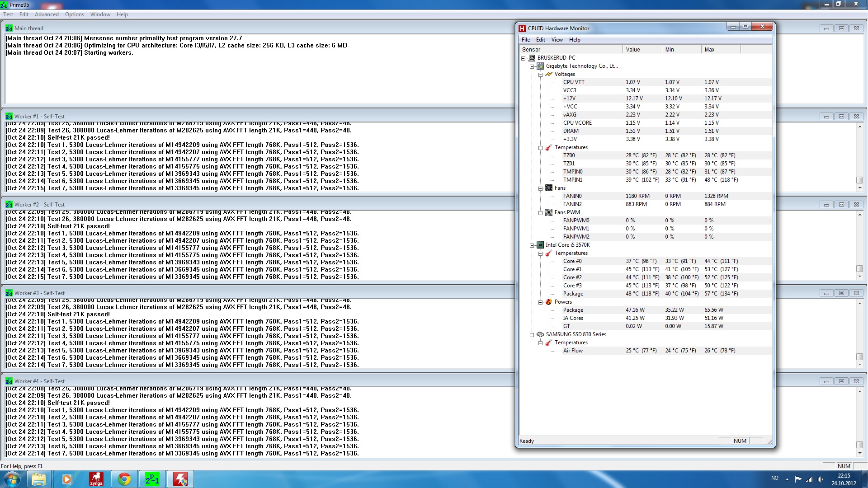Open the Prime95 Window menu
The height and width of the screenshot is (488, 868).
100,14
